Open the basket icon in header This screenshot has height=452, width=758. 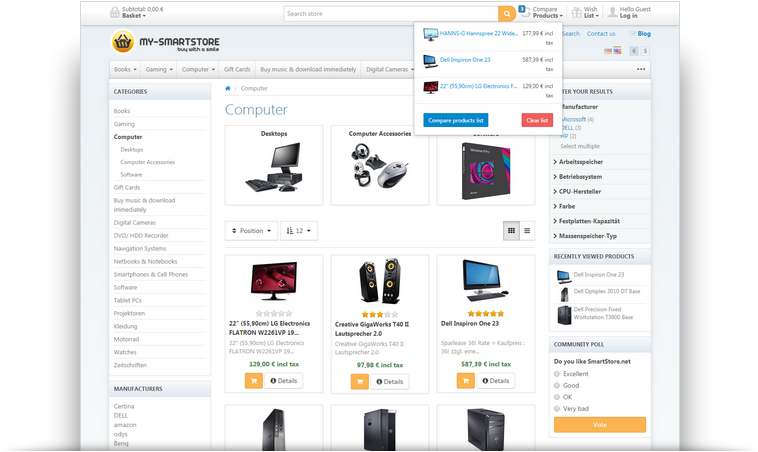[x=115, y=12]
